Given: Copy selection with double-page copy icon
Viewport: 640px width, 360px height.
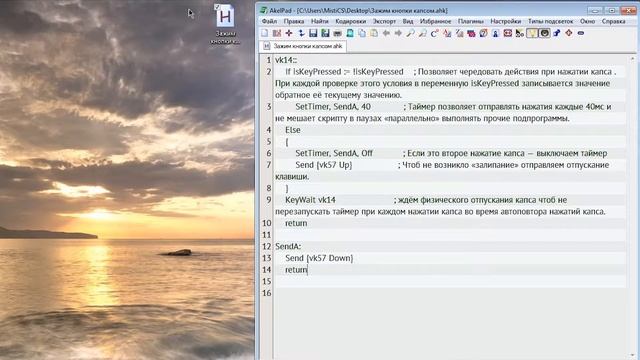Looking at the screenshot, I should click(x=362, y=33).
